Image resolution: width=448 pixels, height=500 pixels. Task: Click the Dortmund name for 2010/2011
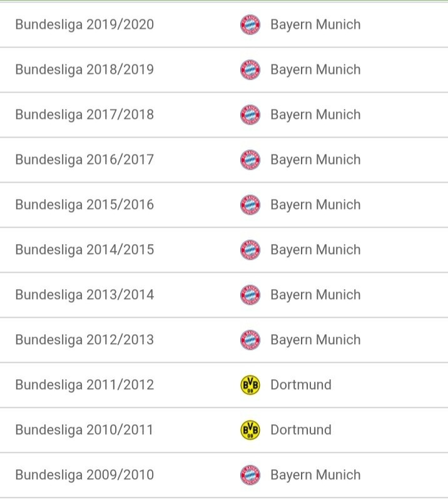301,430
